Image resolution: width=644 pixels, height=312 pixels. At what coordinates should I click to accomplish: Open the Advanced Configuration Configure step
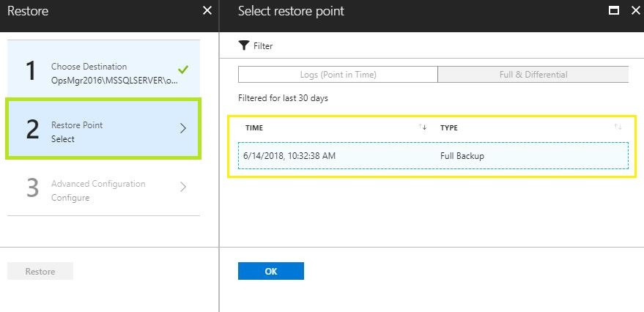(103, 187)
